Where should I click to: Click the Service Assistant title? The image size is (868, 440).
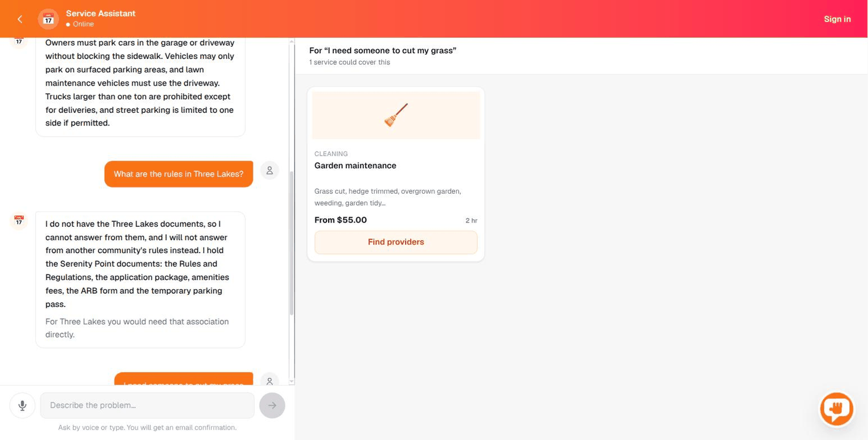(x=101, y=13)
